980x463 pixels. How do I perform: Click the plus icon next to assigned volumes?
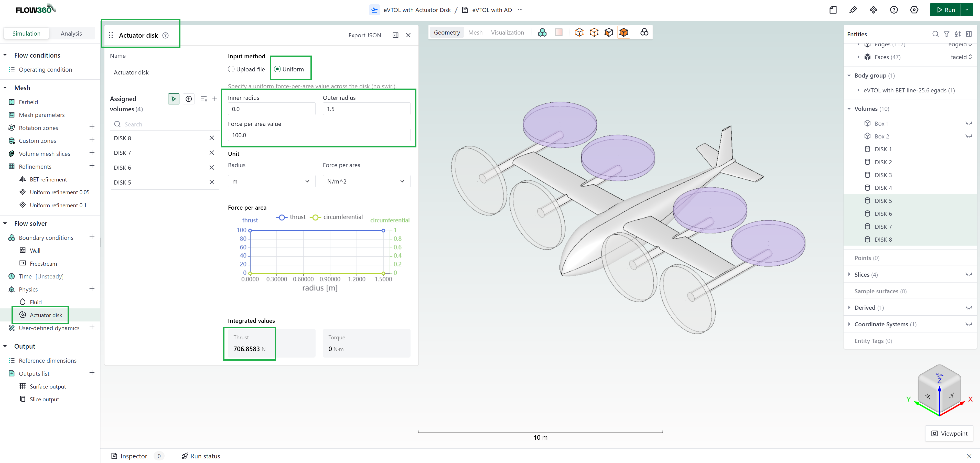coord(215,99)
